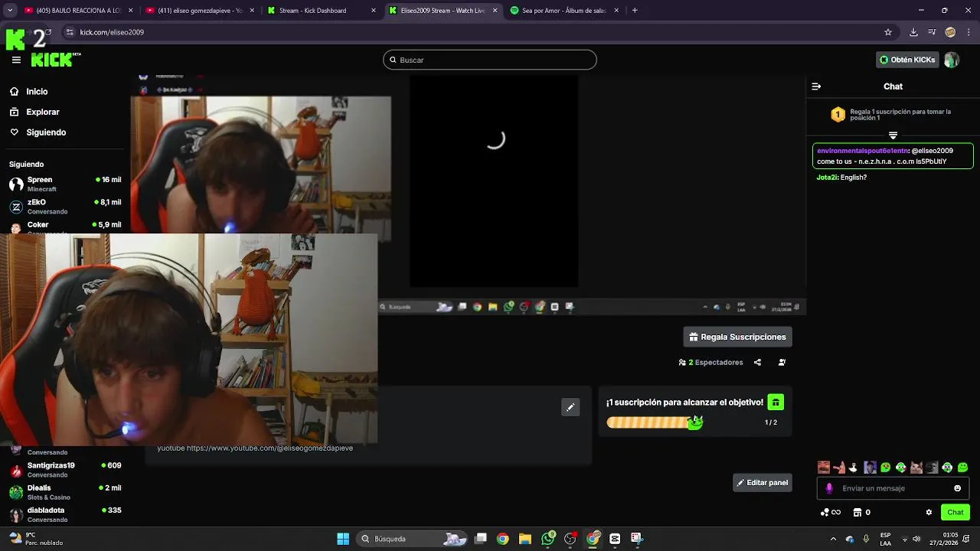Viewport: 980px width, 551px height.
Task: Open the emoji picker in chat input
Action: tap(957, 488)
